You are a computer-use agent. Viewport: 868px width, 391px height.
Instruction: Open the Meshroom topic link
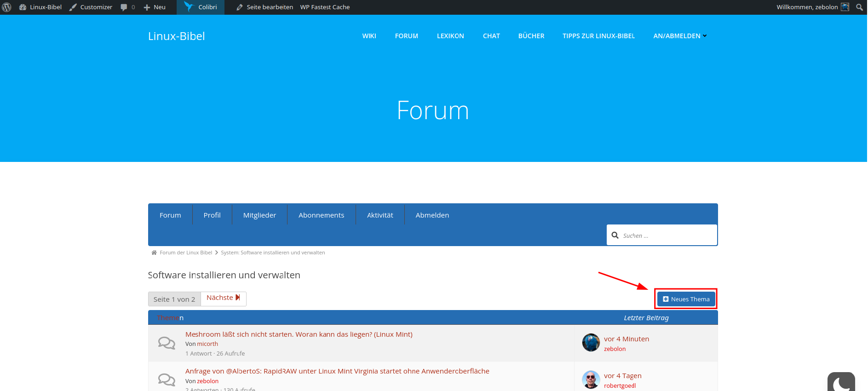(x=299, y=334)
